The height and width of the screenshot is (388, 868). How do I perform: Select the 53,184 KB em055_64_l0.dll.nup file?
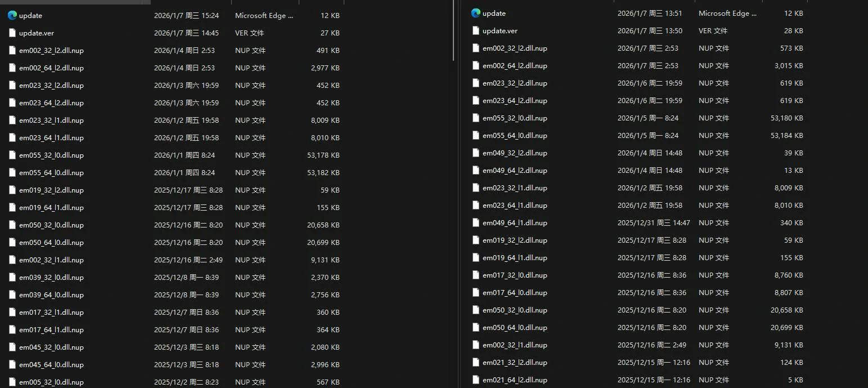click(515, 136)
